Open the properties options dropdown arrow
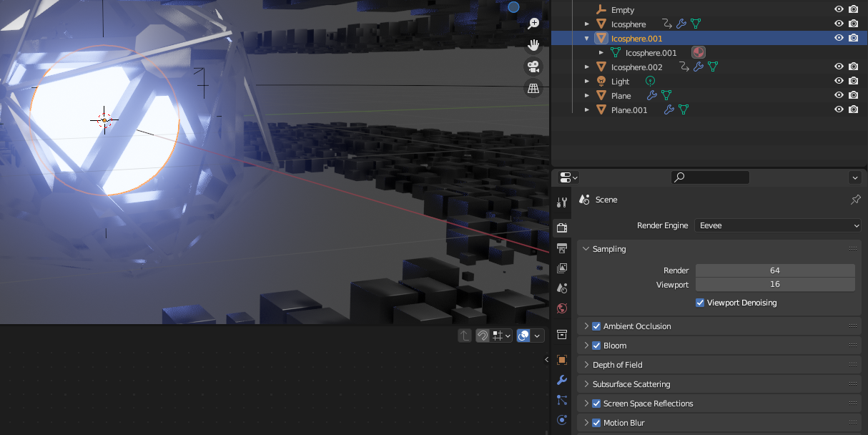This screenshot has height=435, width=868. [855, 177]
